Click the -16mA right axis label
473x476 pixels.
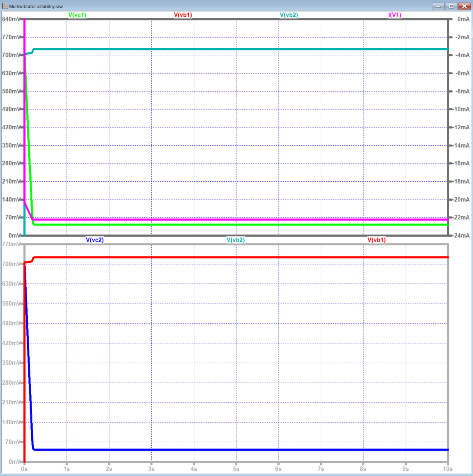[461, 163]
